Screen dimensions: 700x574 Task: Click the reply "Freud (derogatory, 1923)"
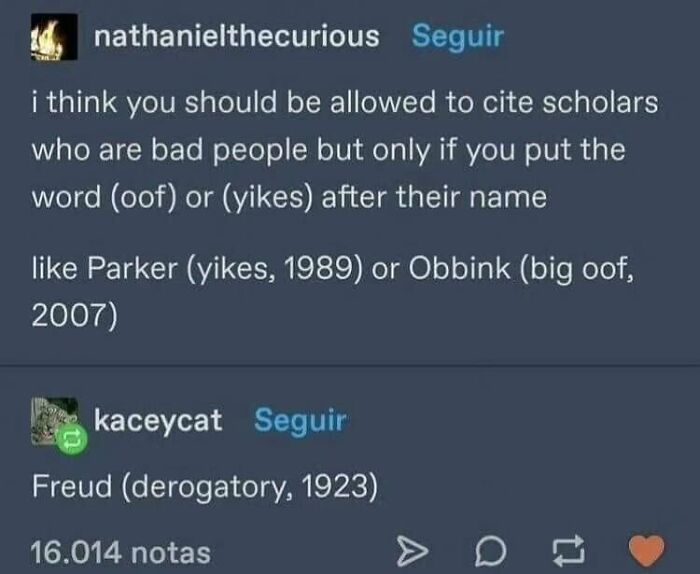205,487
